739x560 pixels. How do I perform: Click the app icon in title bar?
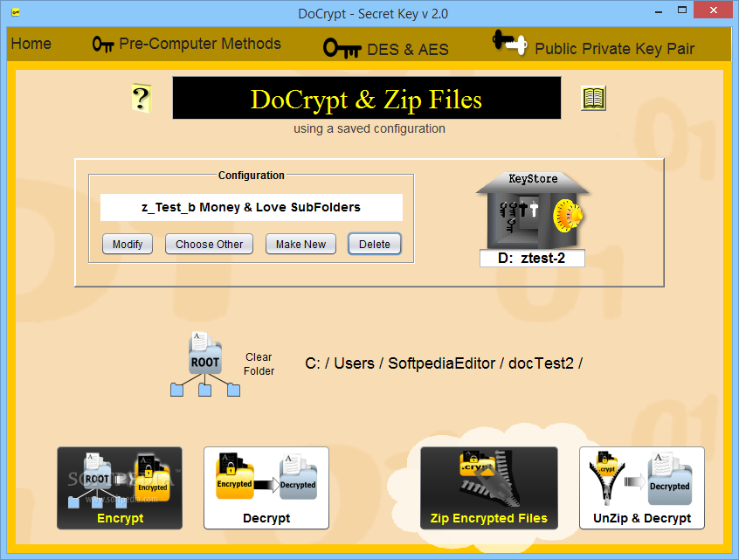pyautogui.click(x=16, y=12)
